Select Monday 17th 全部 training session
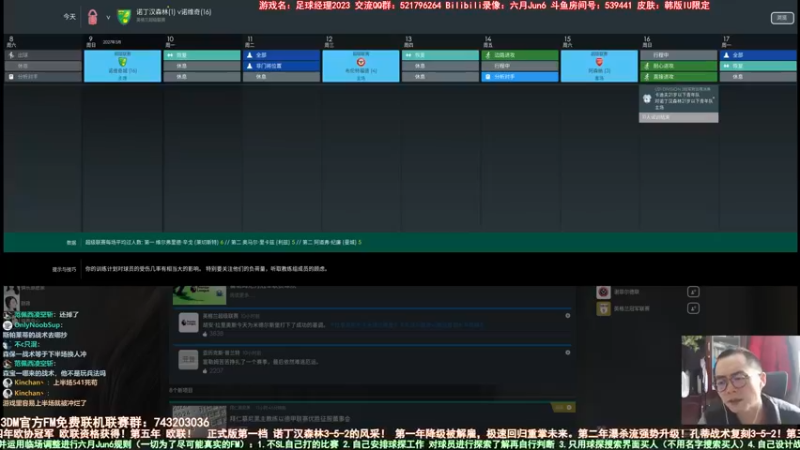This screenshot has height=450, width=800. click(758, 55)
